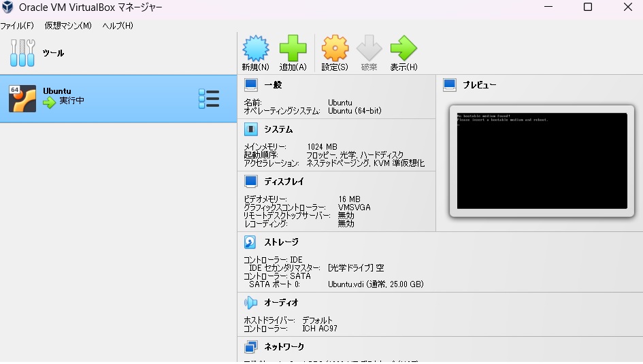Click the Preview (プレビュー) monitor icon
Image resolution: width=643 pixels, height=364 pixels.
point(450,85)
